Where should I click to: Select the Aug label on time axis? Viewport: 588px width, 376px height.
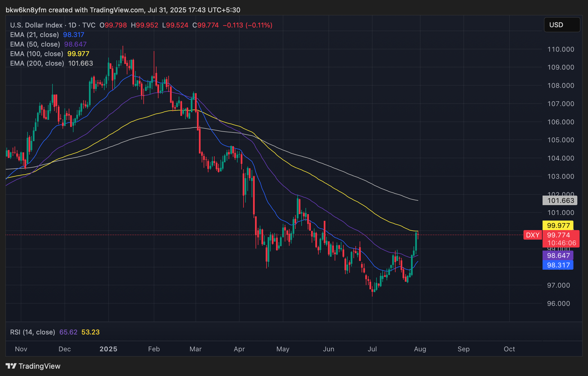click(420, 349)
